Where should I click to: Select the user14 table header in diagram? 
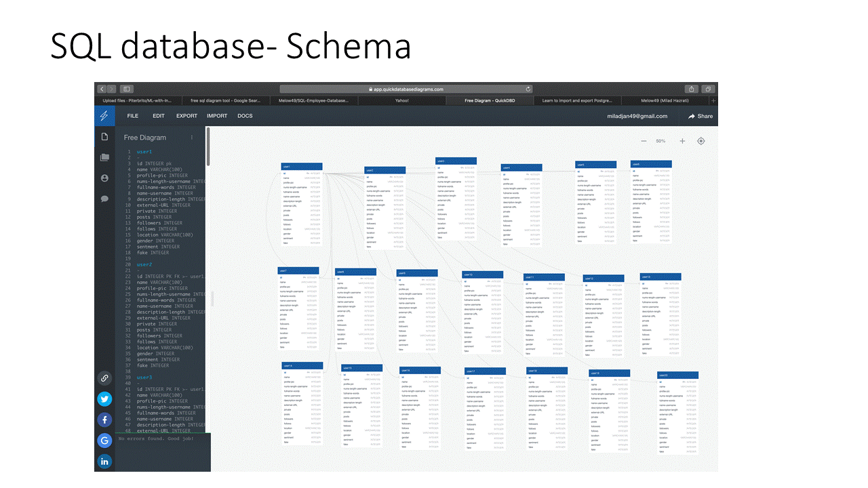302,365
